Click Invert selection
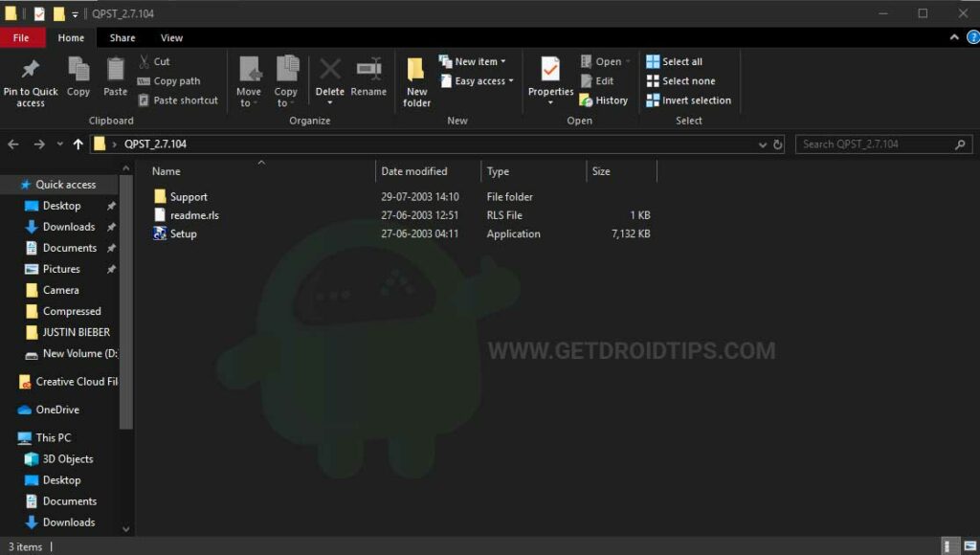This screenshot has width=980, height=555. [689, 100]
